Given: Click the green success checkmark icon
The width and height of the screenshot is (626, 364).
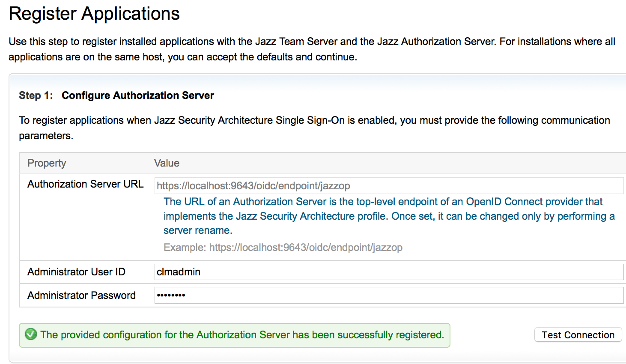Looking at the screenshot, I should click(x=31, y=334).
